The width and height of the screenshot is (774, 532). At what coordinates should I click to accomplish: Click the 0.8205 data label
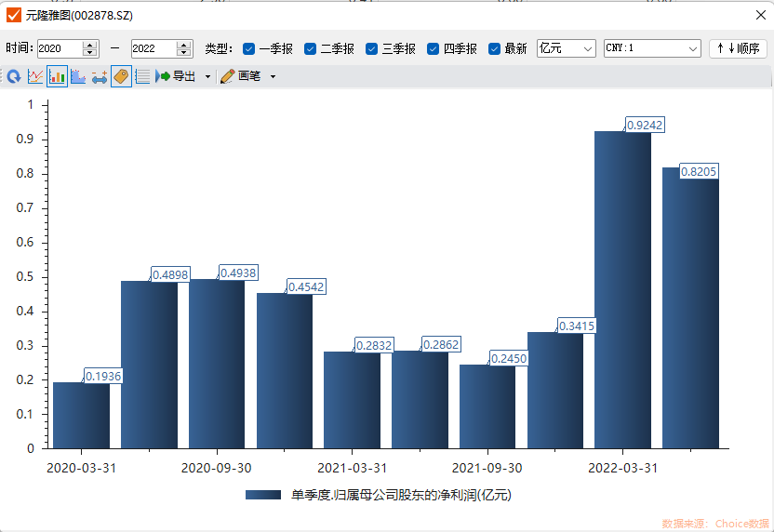click(x=699, y=171)
